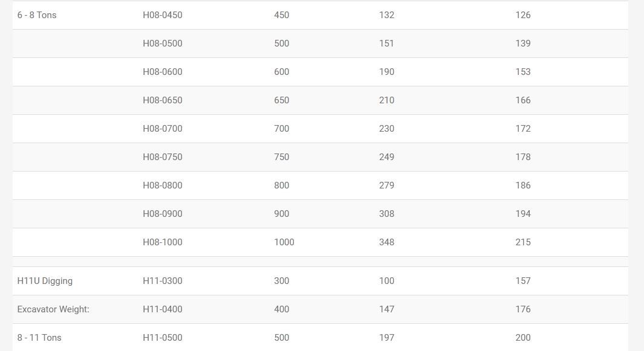
Task: Click the H08-0800 part number
Action: point(162,185)
